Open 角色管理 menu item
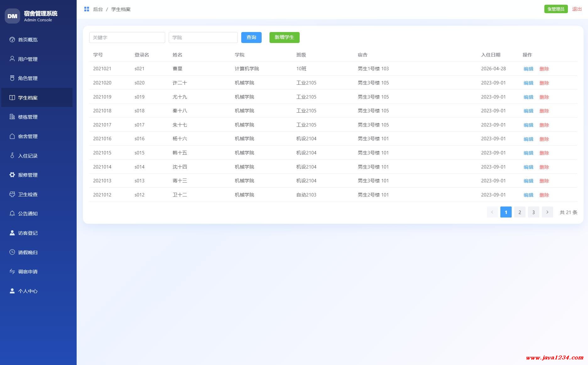588x365 pixels. click(28, 78)
